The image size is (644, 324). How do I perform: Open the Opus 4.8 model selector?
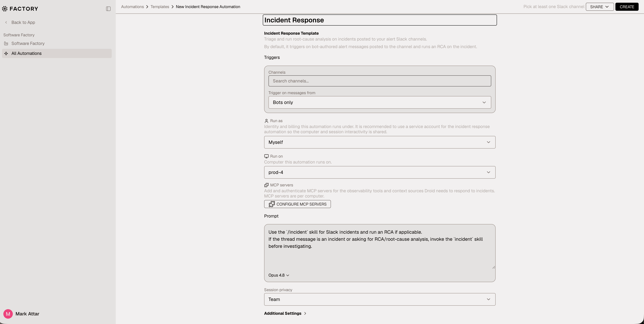pos(278,275)
